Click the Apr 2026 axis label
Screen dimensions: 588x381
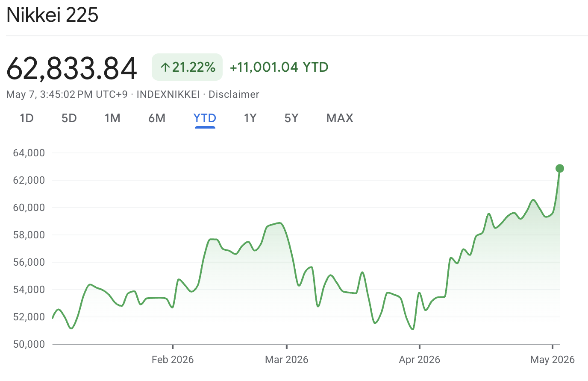click(x=420, y=360)
